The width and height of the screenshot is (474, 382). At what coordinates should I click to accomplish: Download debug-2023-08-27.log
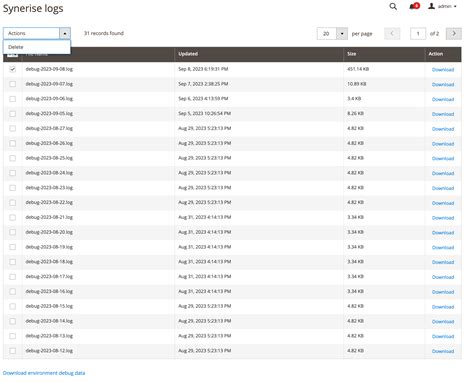click(x=443, y=129)
